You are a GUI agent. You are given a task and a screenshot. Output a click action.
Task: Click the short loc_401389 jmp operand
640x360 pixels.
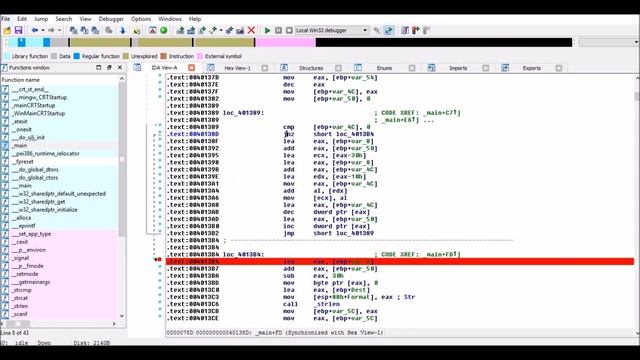pos(343,233)
